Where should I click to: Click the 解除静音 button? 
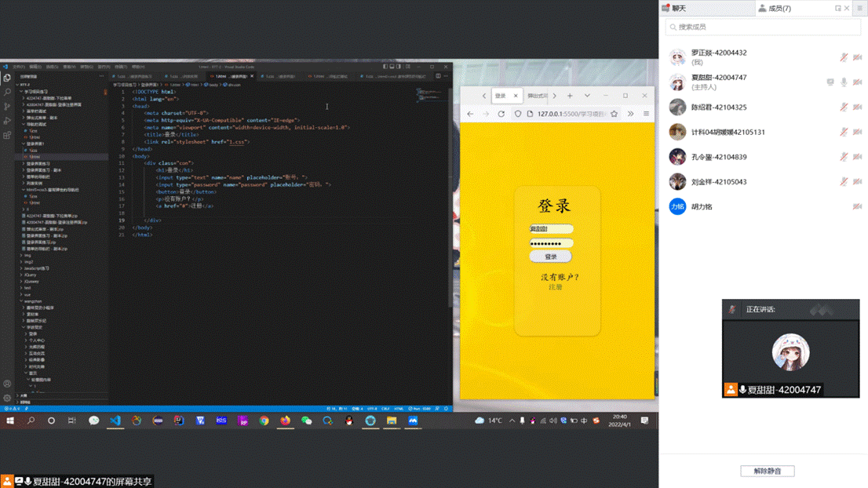click(x=767, y=471)
